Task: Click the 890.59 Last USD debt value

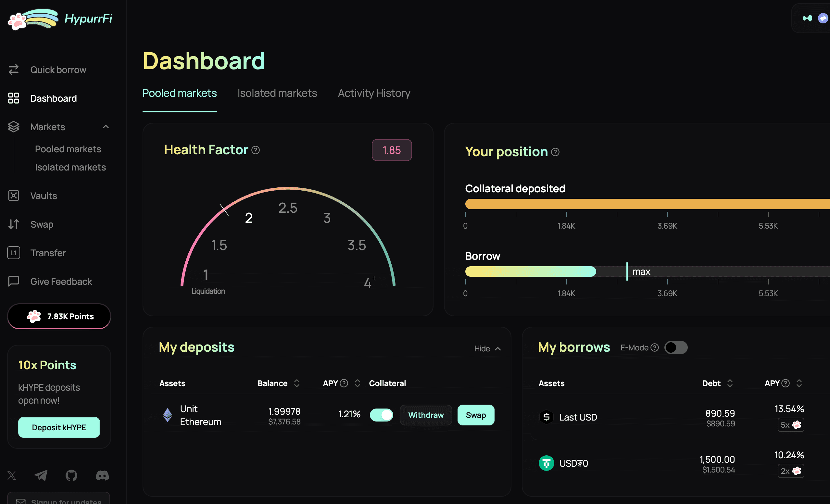Action: pyautogui.click(x=720, y=413)
